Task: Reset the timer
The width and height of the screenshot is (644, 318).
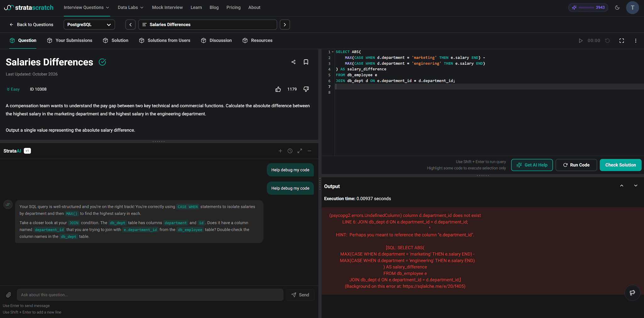Action: (x=608, y=41)
